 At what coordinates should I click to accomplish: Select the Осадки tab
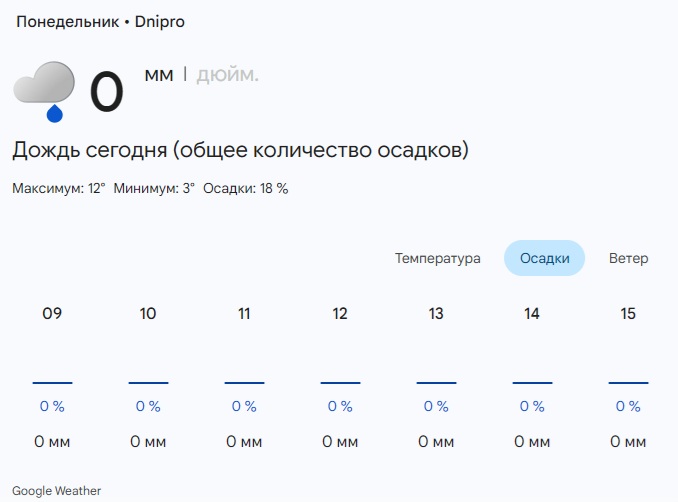tap(544, 258)
